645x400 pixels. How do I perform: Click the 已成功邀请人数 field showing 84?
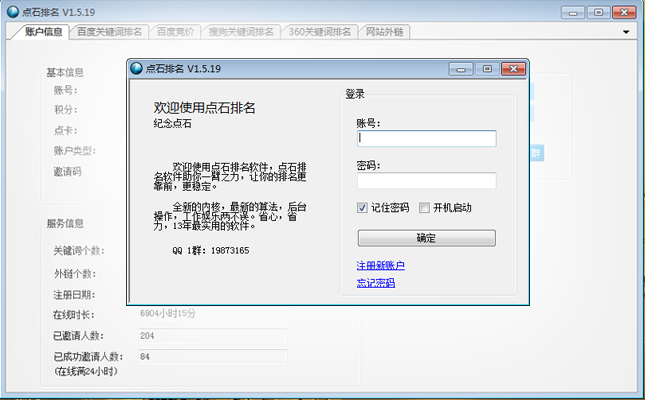click(213, 357)
